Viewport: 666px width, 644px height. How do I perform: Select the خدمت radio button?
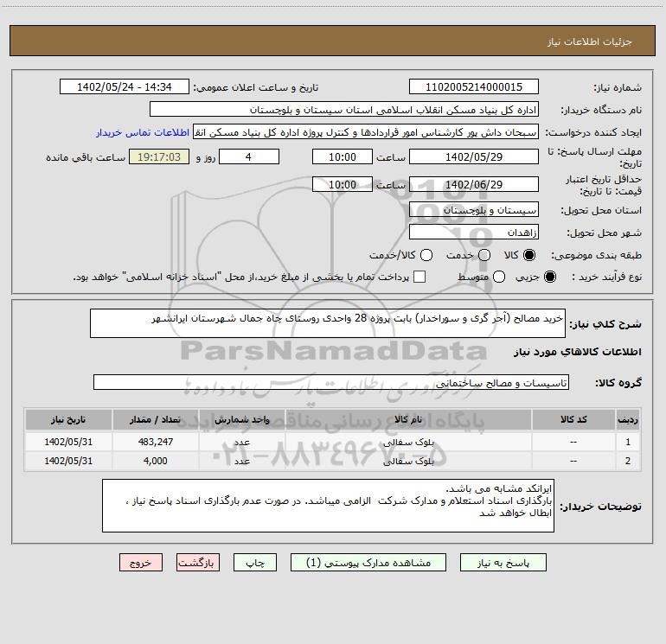pos(484,255)
